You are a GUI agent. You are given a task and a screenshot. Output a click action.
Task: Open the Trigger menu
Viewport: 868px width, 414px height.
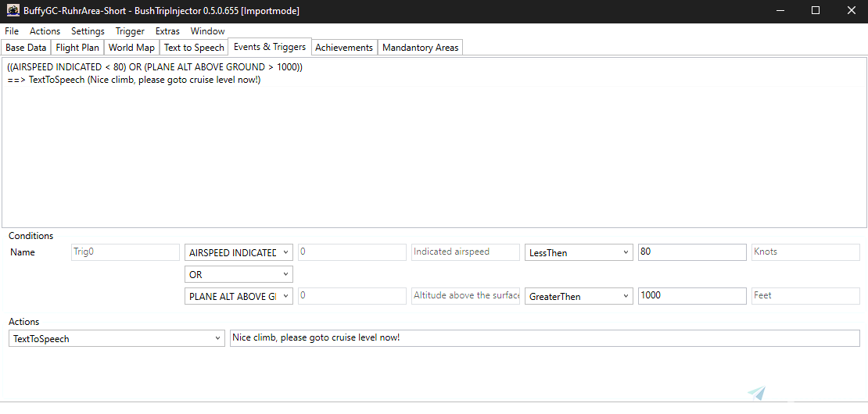coord(130,31)
